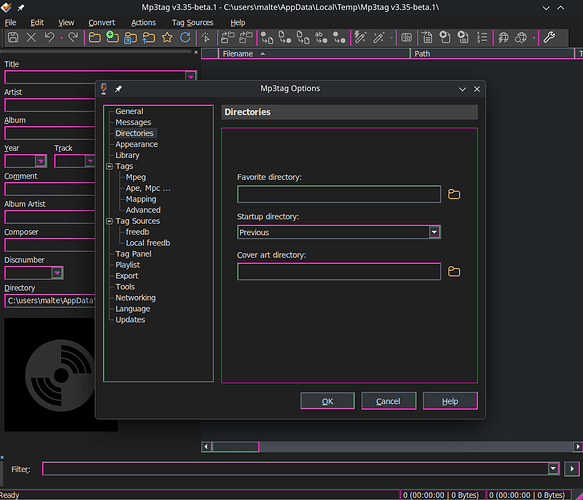Browse for Favorite directory folder icon
The width and height of the screenshot is (583, 500).
[454, 194]
